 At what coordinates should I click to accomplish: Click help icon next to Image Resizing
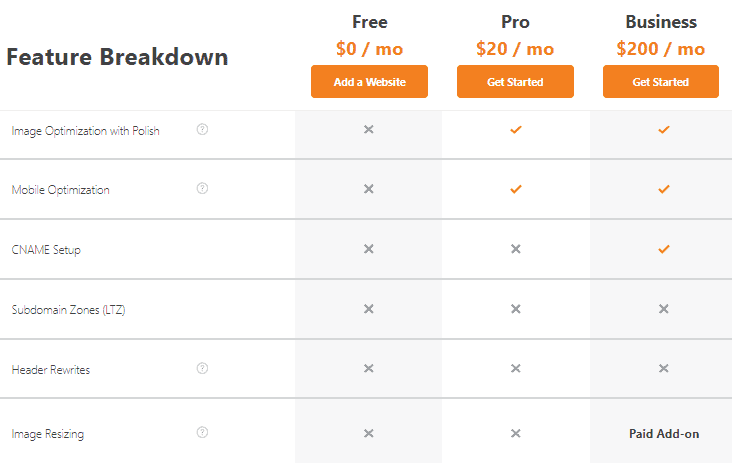(202, 432)
